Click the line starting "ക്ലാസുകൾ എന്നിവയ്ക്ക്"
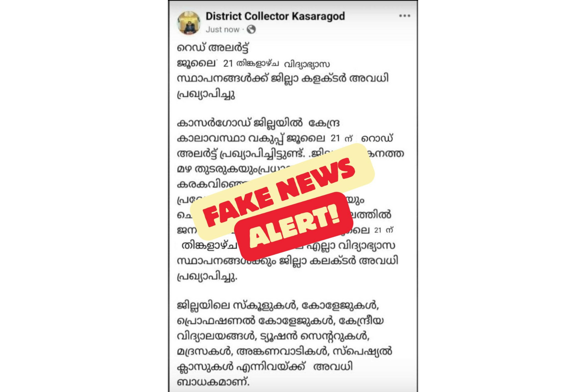The image size is (586, 392). [x=265, y=366]
